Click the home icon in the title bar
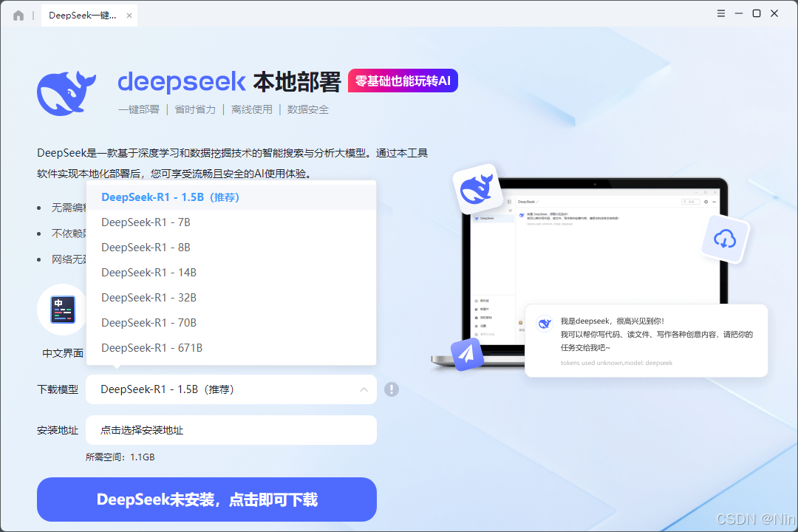The image size is (798, 532). [18, 16]
